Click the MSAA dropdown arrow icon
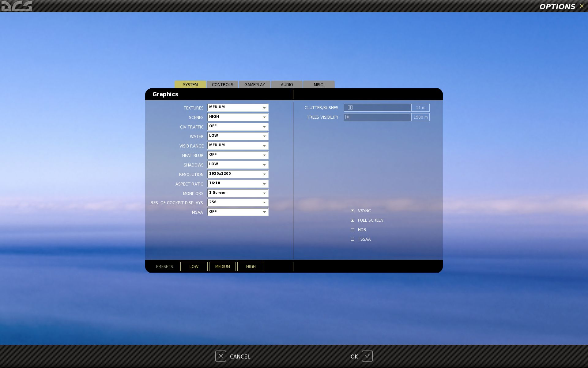Viewport: 588px width, 368px height. tap(264, 212)
